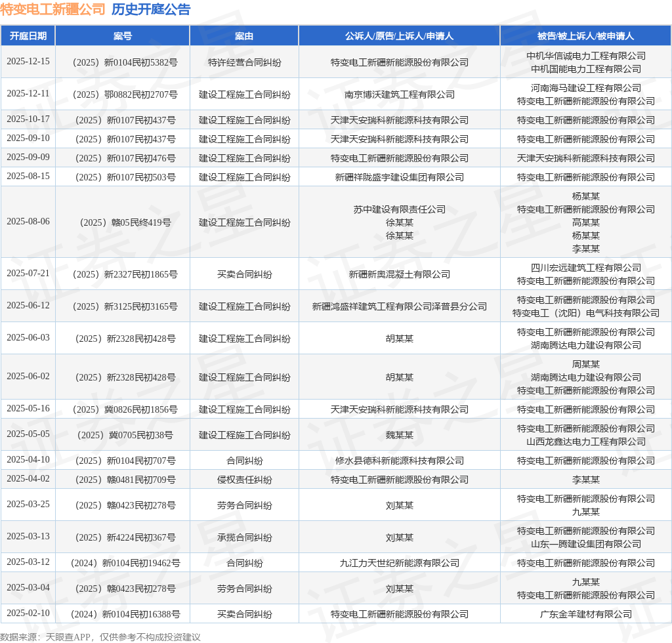
Task: Click the 特许经营合同纠纷 case cause
Action: [x=244, y=62]
